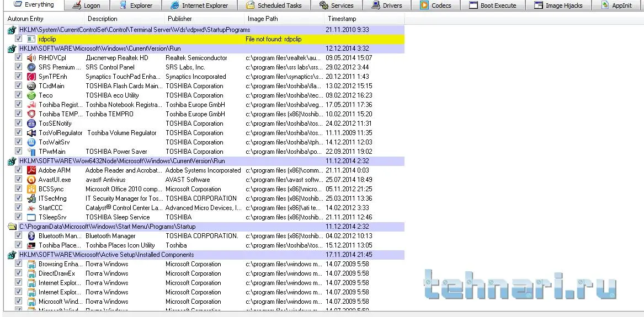Screen dimensions: 644x317
Task: Click the RtHDVCpl speaker icon
Action: pyautogui.click(x=31, y=58)
